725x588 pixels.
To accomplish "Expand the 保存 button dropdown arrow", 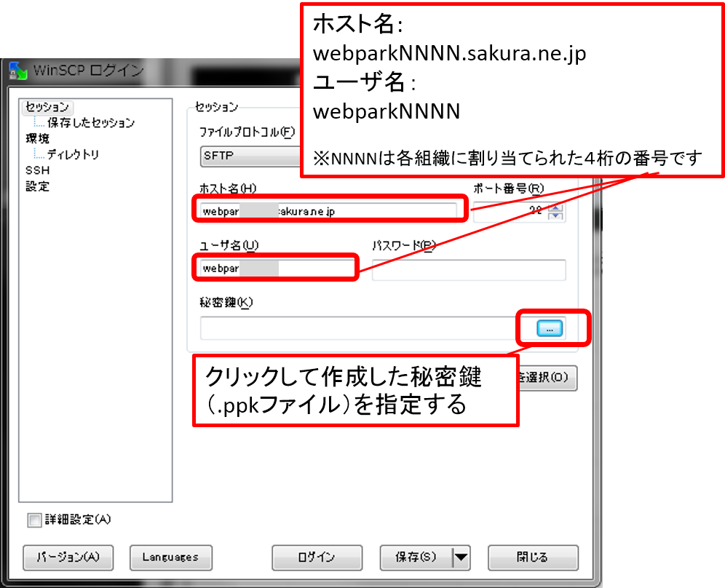I will tap(461, 557).
